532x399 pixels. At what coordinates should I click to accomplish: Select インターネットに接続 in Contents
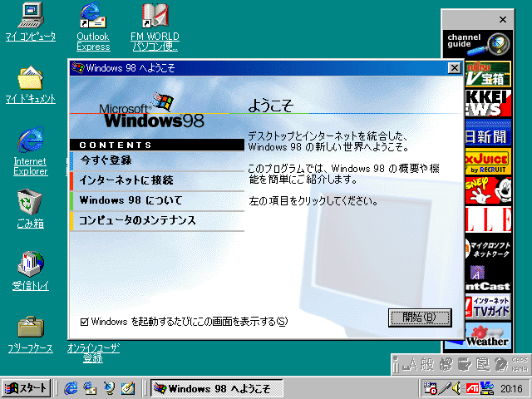157,180
